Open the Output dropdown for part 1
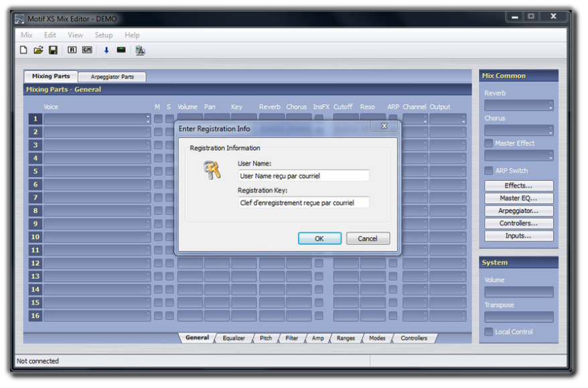The image size is (588, 388). coord(448,119)
